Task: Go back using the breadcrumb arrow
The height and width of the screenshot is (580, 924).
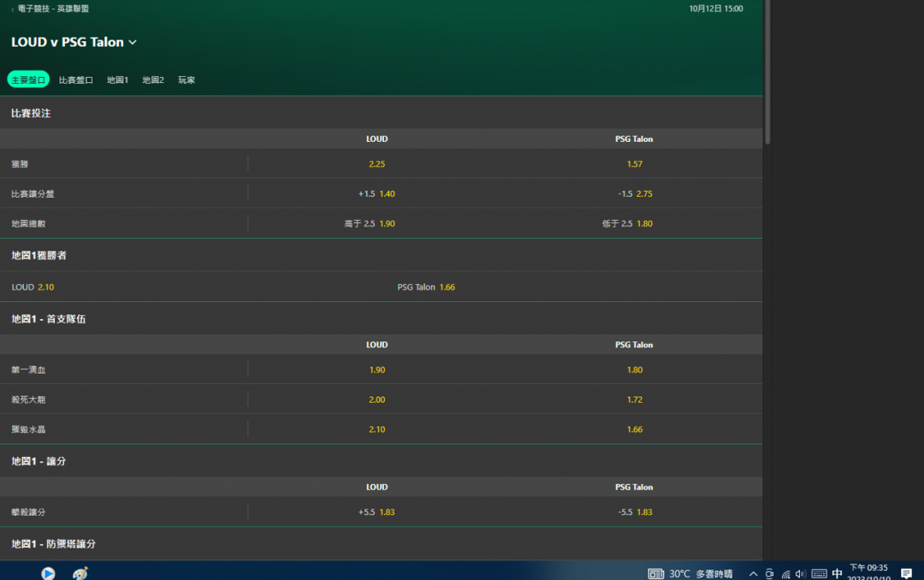Action: (12, 9)
